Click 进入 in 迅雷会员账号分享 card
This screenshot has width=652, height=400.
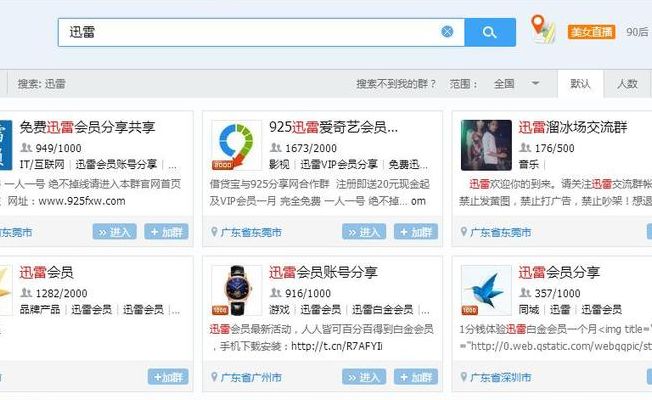pos(364,377)
